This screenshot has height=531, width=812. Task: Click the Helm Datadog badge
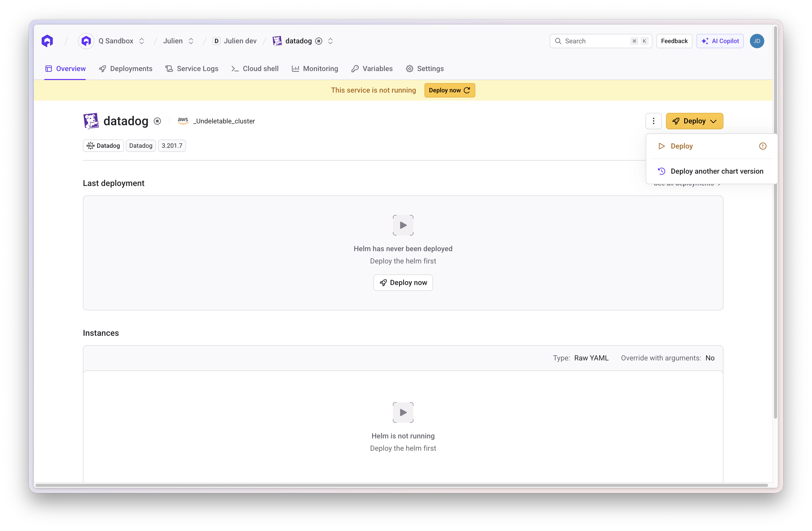pyautogui.click(x=103, y=146)
